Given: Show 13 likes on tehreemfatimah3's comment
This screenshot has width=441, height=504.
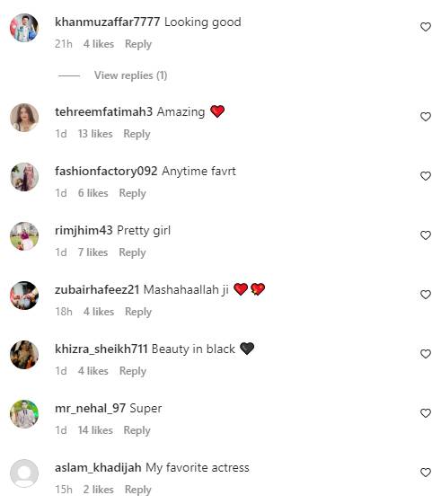Looking at the screenshot, I should click(95, 134).
